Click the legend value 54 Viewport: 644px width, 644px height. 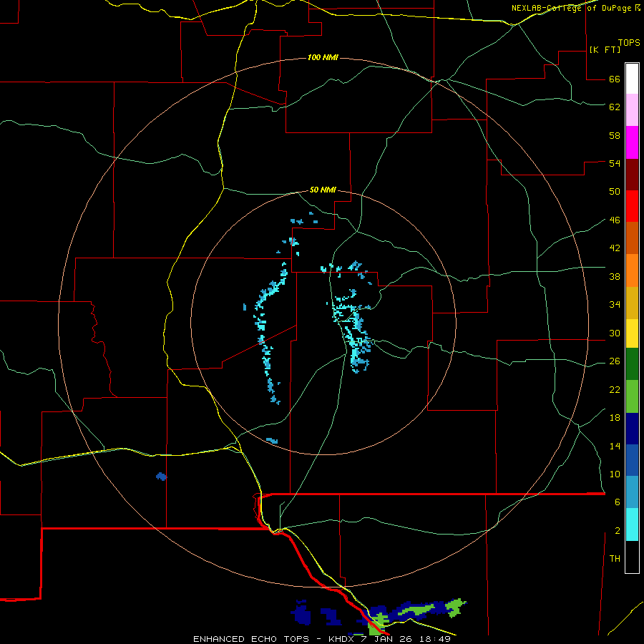point(615,163)
